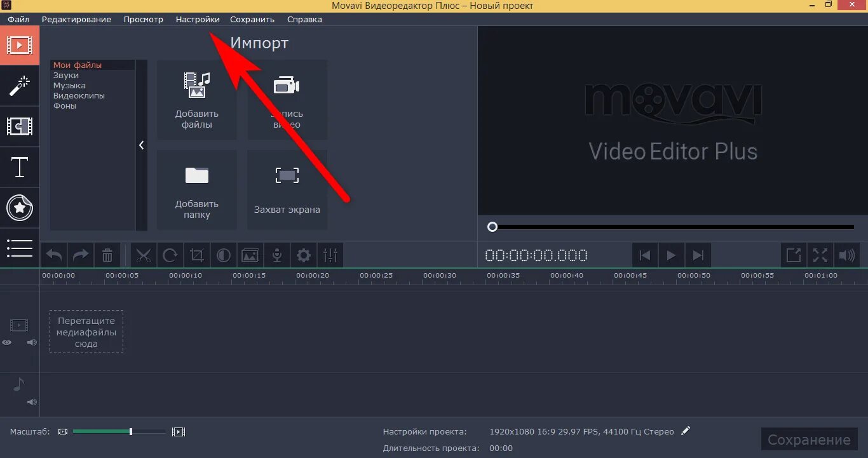Click the timeline ruler at 00:00:30
868x458 pixels.
point(440,276)
